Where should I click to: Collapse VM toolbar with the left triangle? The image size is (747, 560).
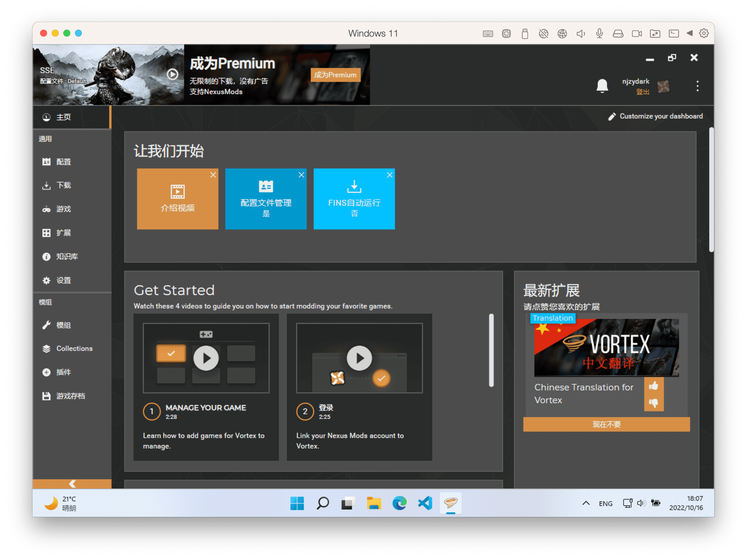[689, 33]
